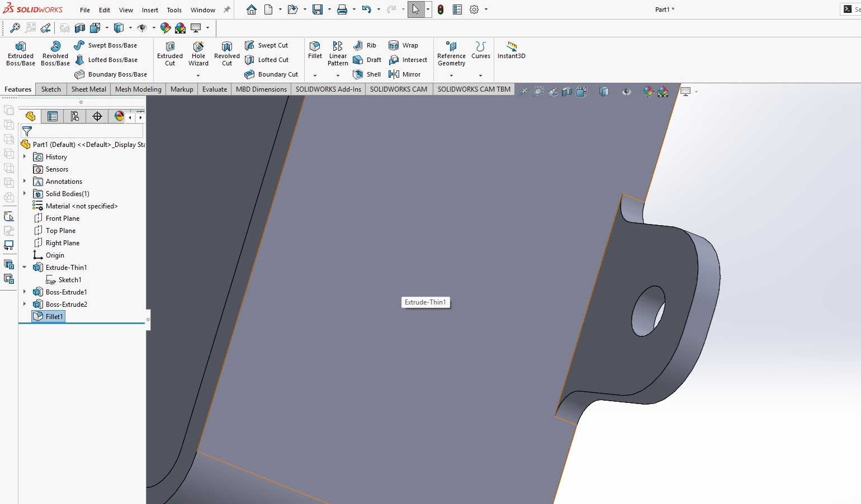This screenshot has height=504, width=861.
Task: Activate the Rib tool
Action: 365,45
